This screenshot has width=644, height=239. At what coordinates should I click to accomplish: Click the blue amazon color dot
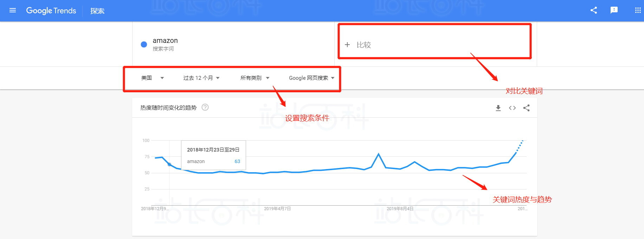144,44
